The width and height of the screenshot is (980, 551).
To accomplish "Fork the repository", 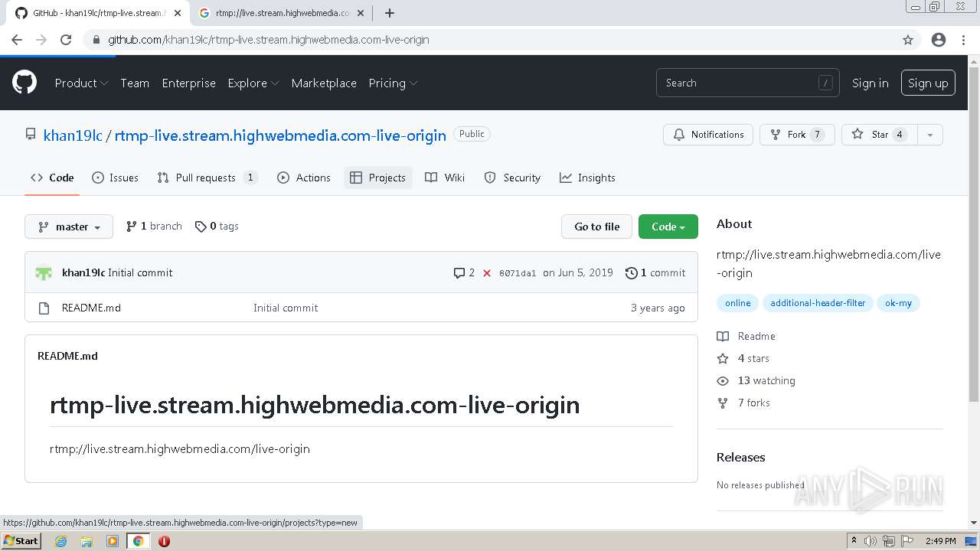I will point(797,135).
